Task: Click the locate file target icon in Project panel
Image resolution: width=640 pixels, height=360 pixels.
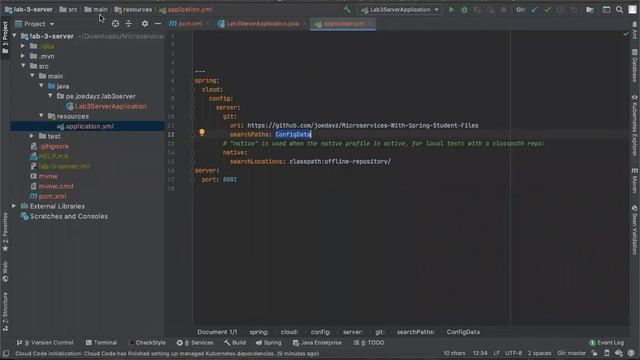Action: point(116,24)
